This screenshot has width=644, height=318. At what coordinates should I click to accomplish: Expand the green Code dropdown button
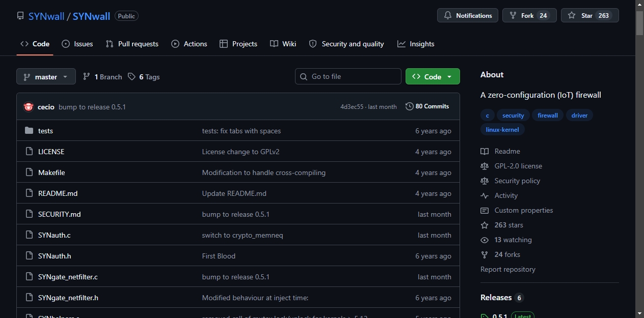[433, 76]
